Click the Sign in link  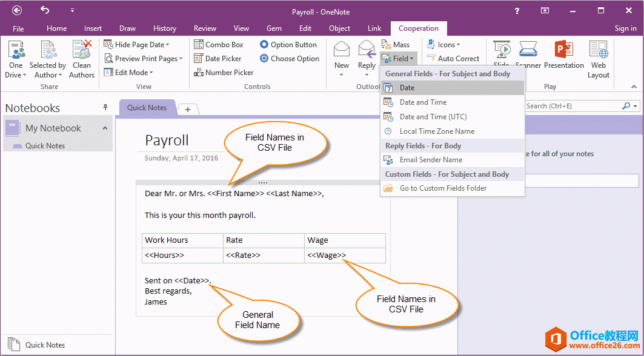coord(626,28)
